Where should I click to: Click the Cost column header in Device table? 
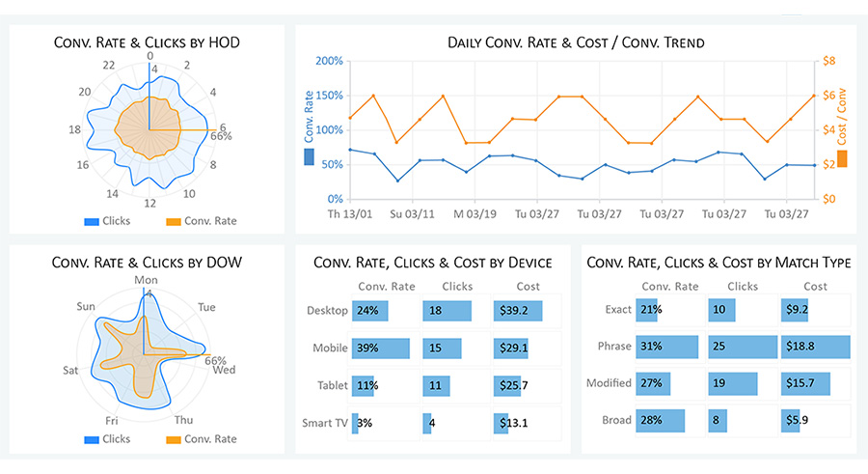pos(528,287)
